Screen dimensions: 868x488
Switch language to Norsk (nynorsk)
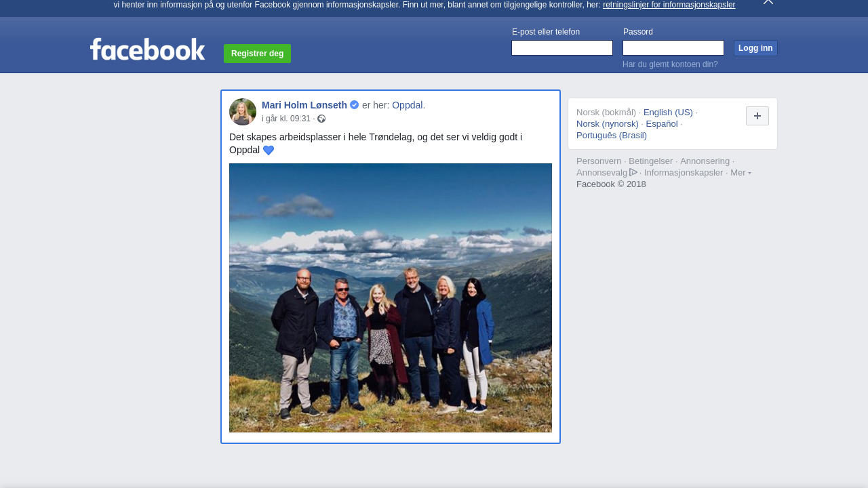[x=607, y=124]
